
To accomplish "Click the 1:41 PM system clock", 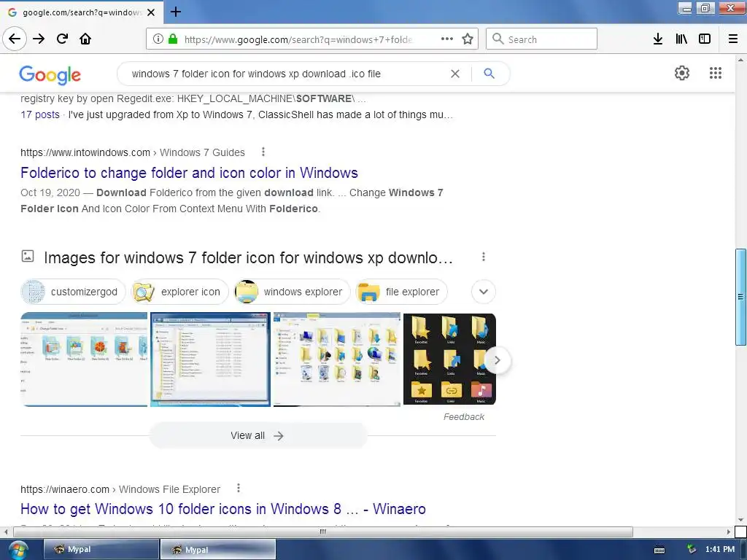I will click(719, 549).
